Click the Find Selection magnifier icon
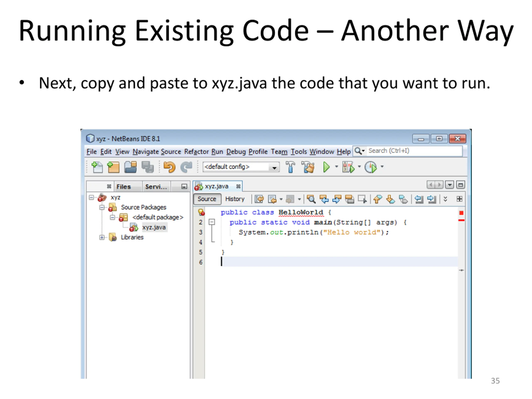This screenshot has height=399, width=532. [311, 199]
